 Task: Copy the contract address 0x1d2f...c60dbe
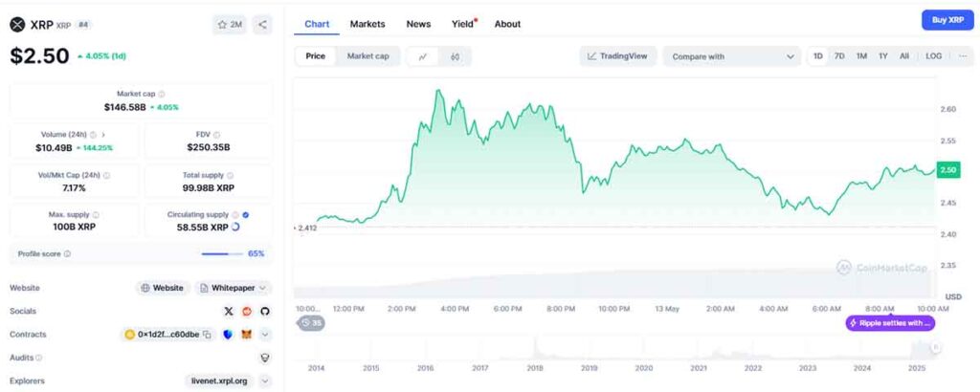tap(207, 335)
